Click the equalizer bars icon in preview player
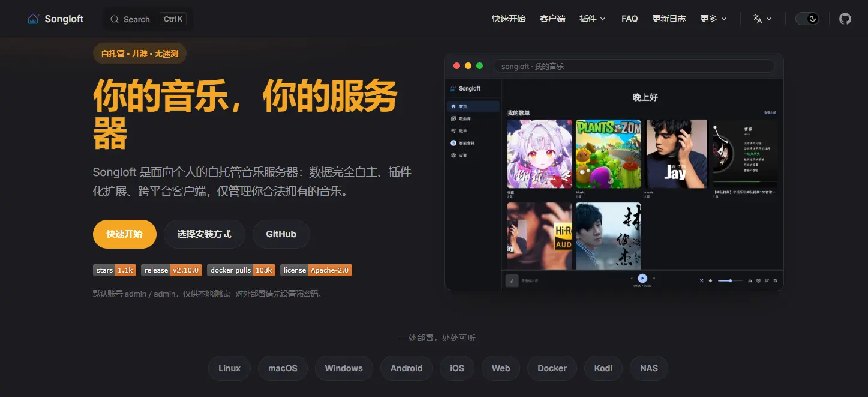 tap(750, 280)
